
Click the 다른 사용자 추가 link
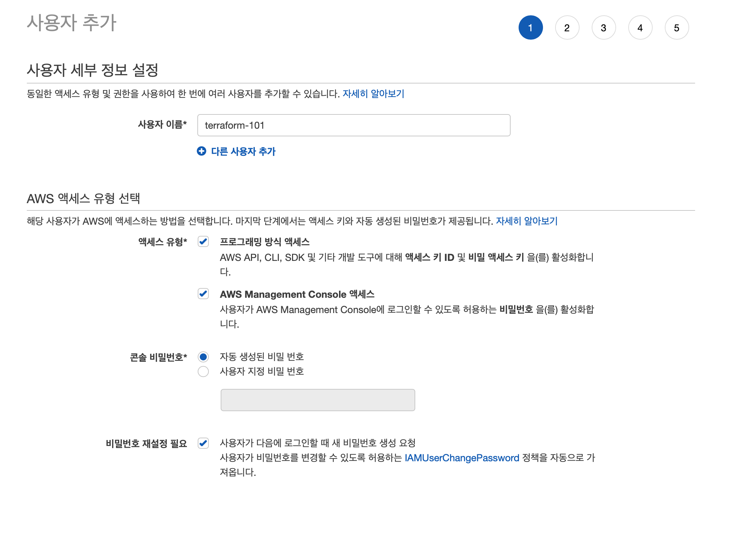tap(243, 151)
